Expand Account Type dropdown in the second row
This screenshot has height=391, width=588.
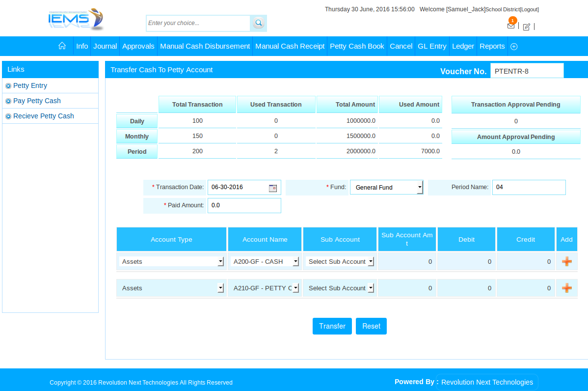[171, 288]
